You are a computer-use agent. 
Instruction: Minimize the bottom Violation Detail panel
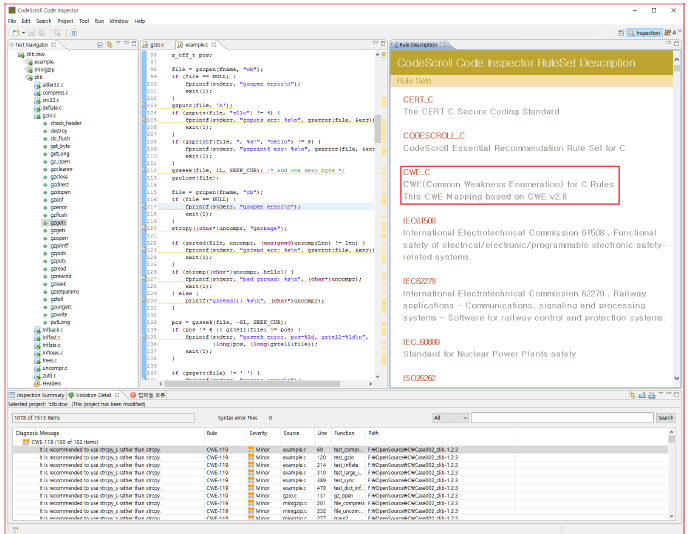tap(668, 394)
